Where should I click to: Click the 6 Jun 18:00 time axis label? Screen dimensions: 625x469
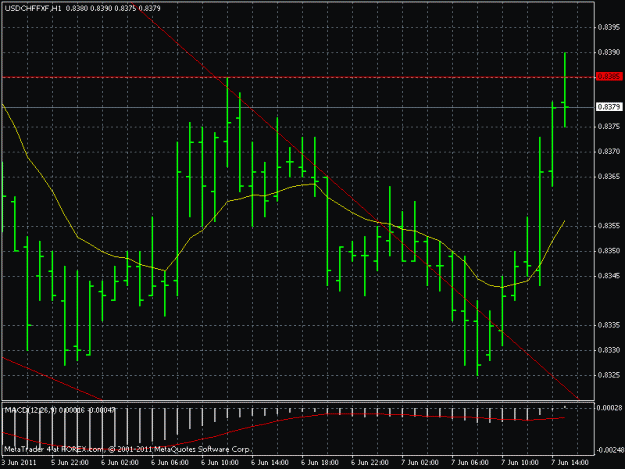320,463
